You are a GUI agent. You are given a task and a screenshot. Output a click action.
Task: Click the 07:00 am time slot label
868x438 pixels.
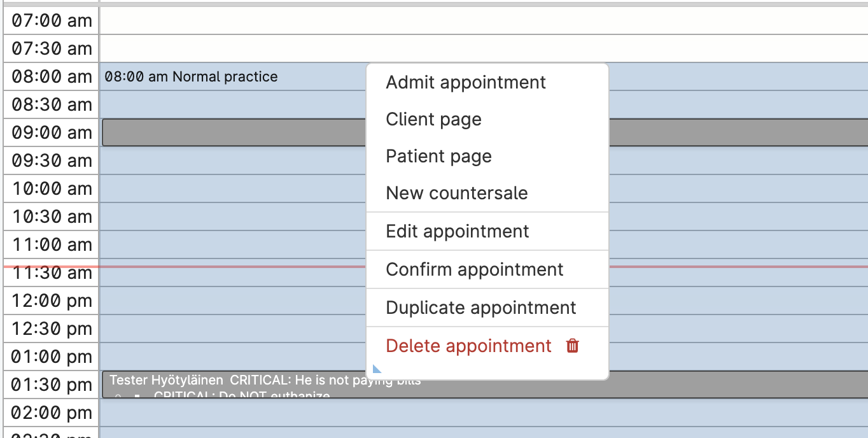coord(52,21)
